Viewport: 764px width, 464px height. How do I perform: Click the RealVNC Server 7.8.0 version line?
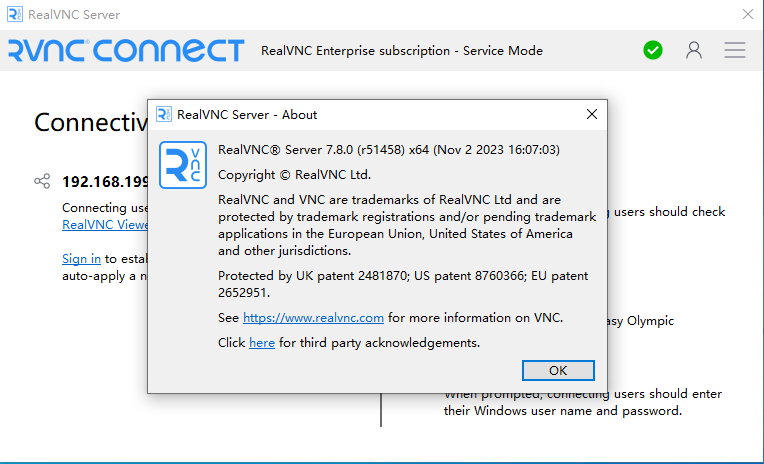click(388, 150)
